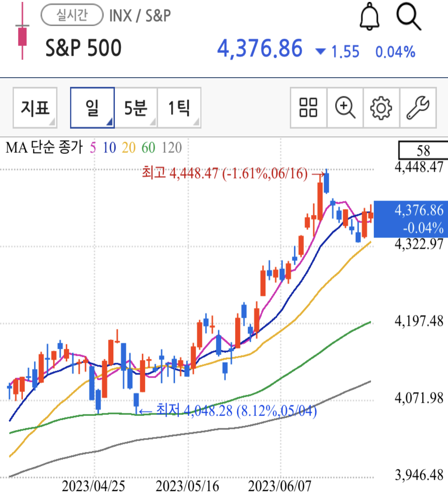Tap the MA 20 legend value

pyautogui.click(x=129, y=148)
